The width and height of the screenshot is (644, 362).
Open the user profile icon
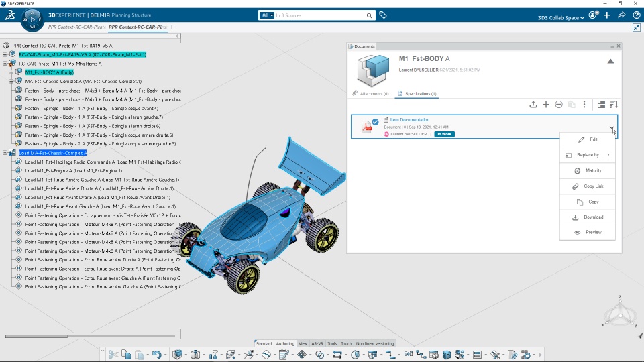coord(592,15)
